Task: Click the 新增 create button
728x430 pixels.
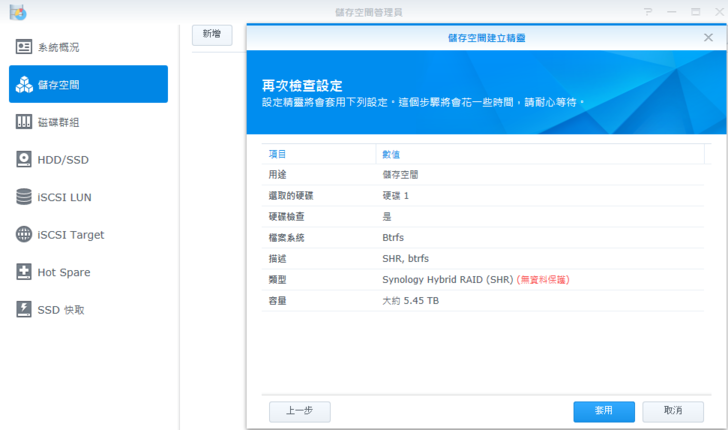Action: 212,34
